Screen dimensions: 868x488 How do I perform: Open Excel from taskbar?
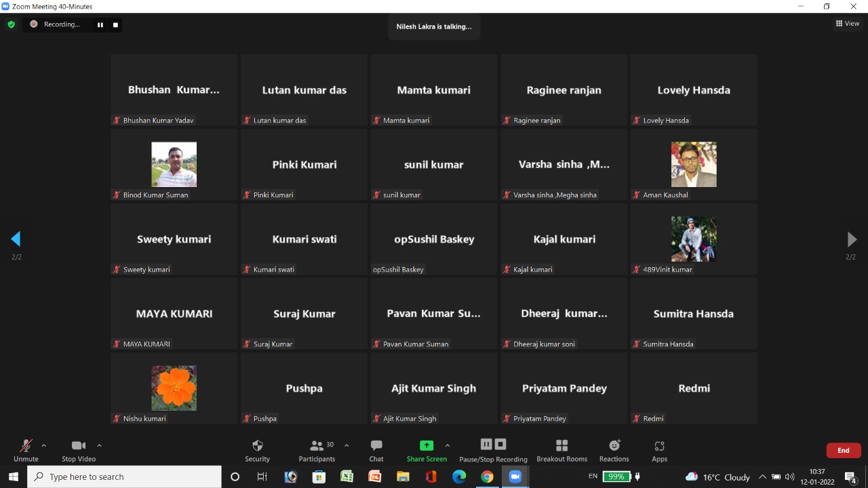click(347, 476)
